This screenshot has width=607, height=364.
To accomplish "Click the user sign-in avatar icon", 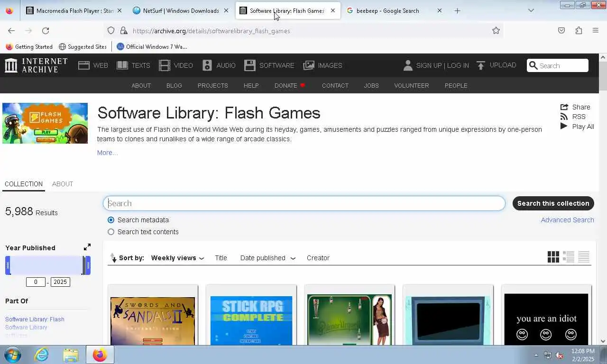I will click(408, 65).
